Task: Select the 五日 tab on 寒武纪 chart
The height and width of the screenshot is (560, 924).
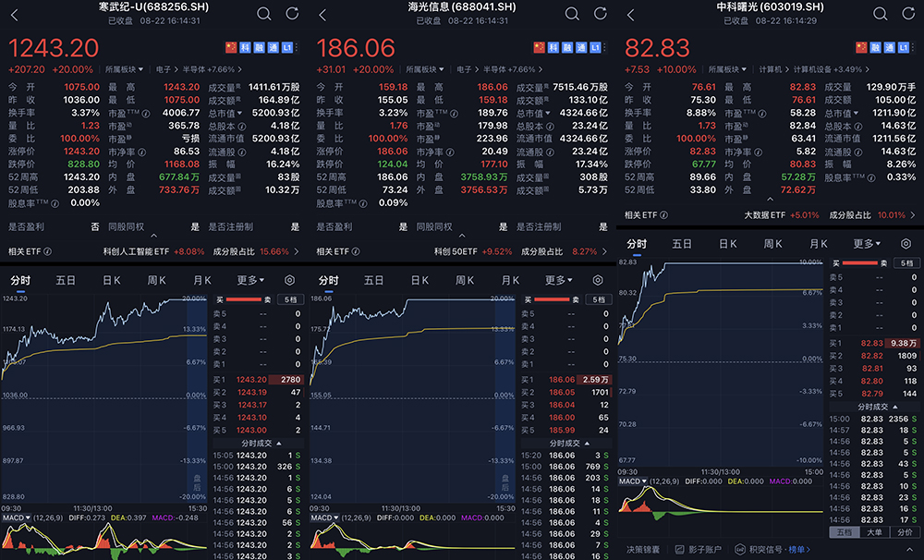Action: [x=65, y=279]
